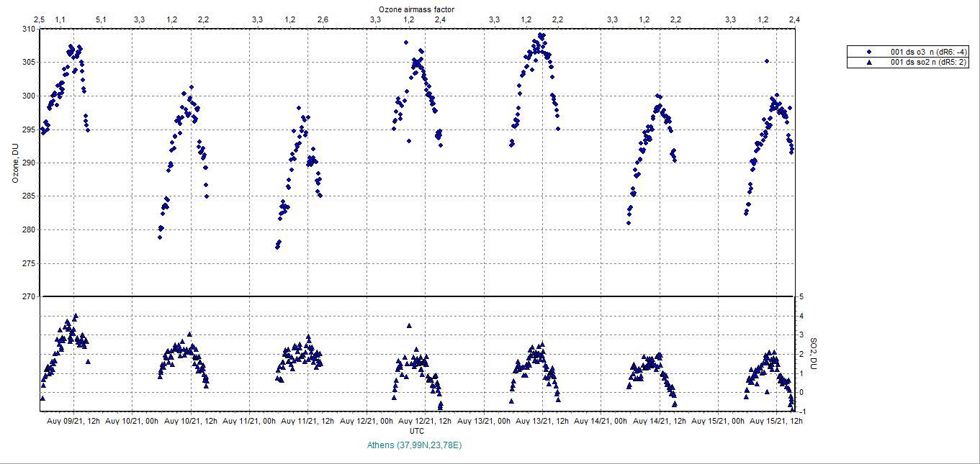Click the 'Aug 12/21, 00h' time tick label
This screenshot has height=464, width=980.
[x=367, y=421]
